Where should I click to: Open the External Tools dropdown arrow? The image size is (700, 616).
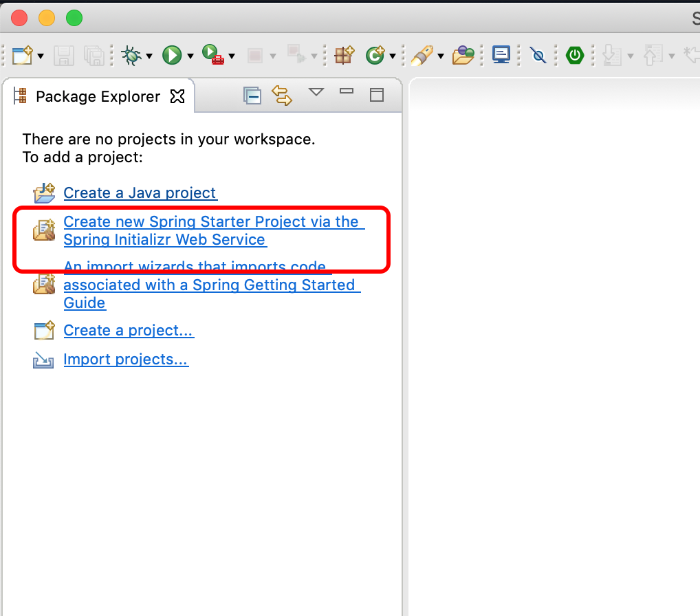click(232, 56)
